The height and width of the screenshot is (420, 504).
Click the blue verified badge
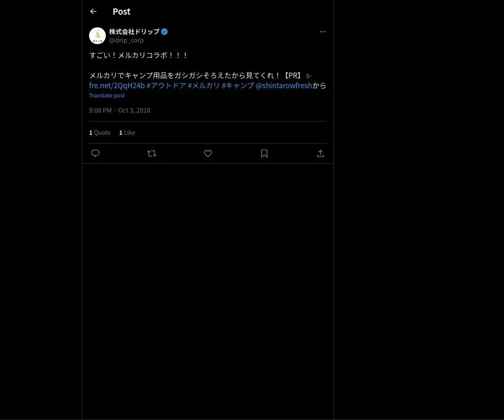(164, 31)
